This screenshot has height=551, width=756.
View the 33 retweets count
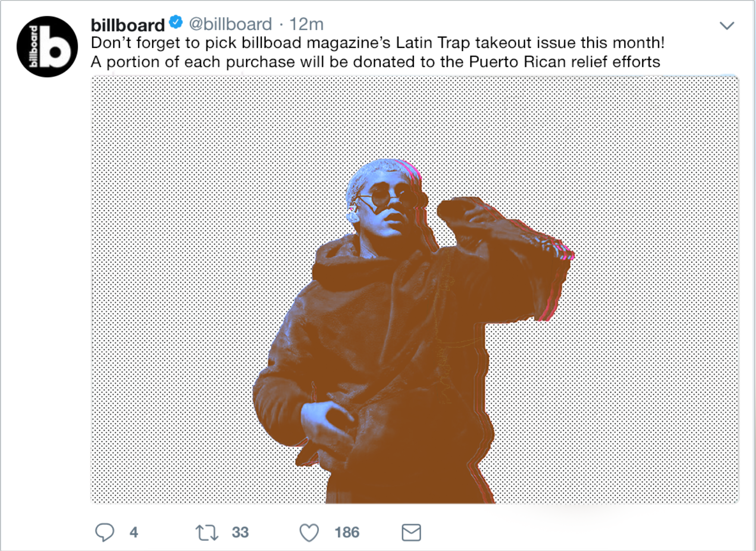240,532
